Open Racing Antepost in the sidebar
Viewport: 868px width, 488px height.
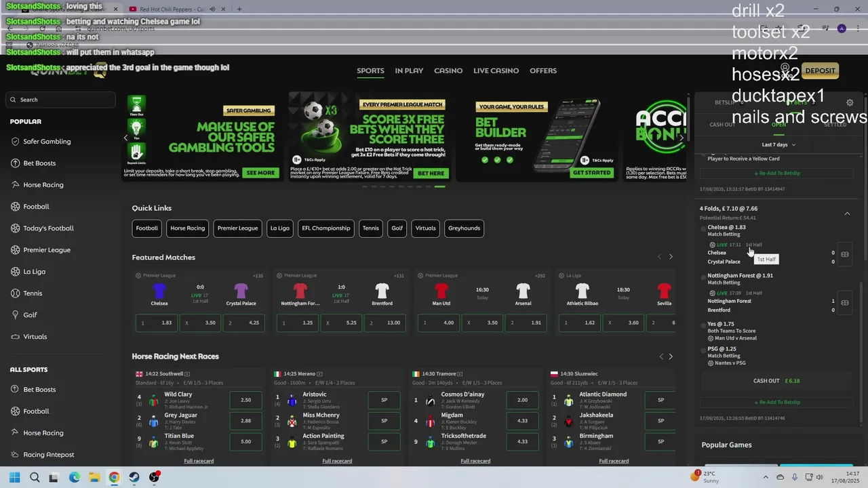click(x=43, y=455)
